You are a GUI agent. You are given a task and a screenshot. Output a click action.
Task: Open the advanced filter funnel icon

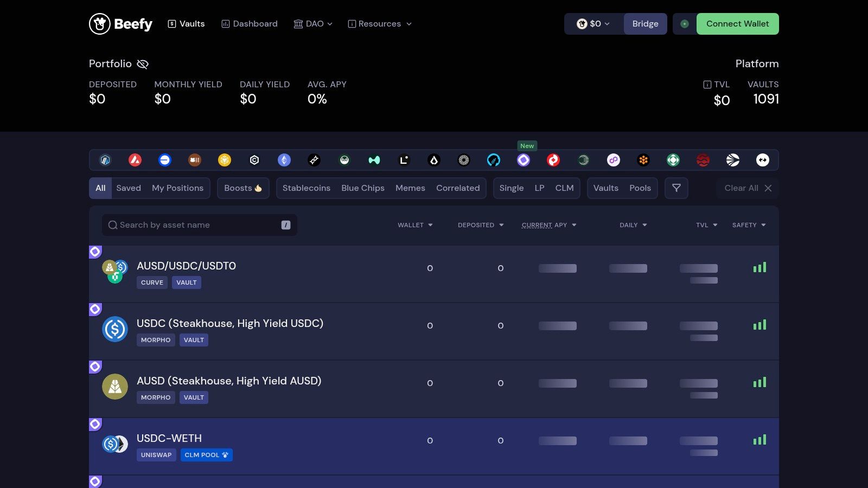point(676,188)
